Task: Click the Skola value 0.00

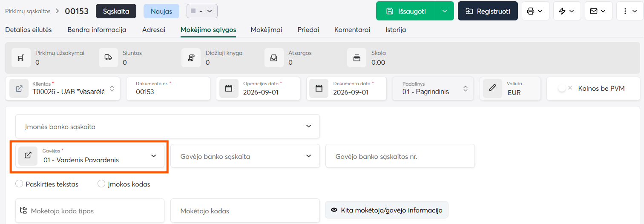Action: pyautogui.click(x=378, y=62)
